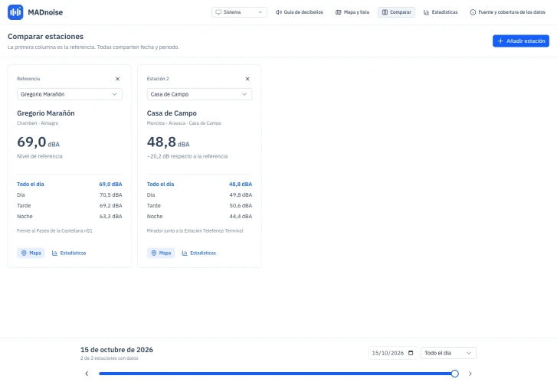Open the Todo el día period dropdown

[448, 353]
